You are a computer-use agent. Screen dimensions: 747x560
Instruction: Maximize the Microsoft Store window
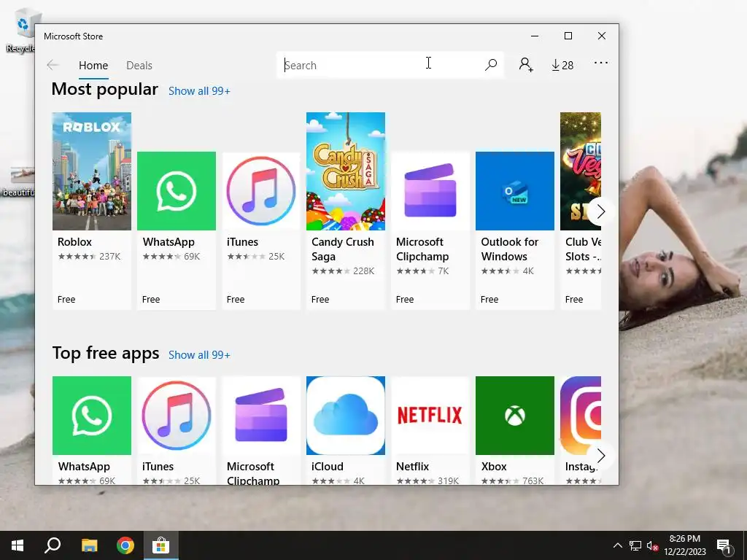coord(568,36)
